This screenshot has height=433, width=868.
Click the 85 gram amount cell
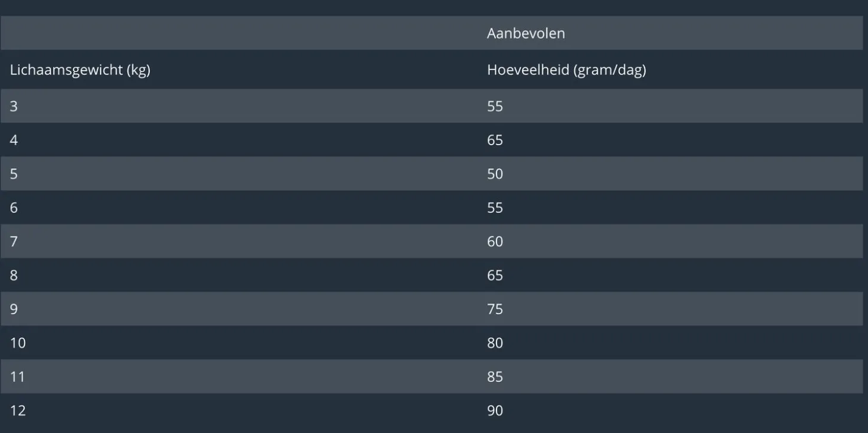495,377
